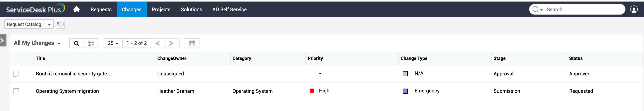Image resolution: width=644 pixels, height=111 pixels.
Task: Open the Operating System migration change
Action: [x=67, y=91]
